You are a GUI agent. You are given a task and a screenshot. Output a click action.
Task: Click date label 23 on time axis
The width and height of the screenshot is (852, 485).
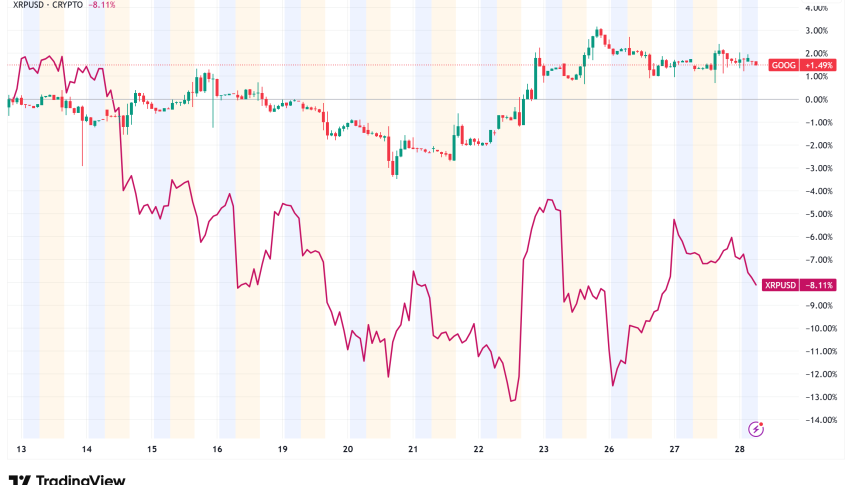tap(544, 449)
